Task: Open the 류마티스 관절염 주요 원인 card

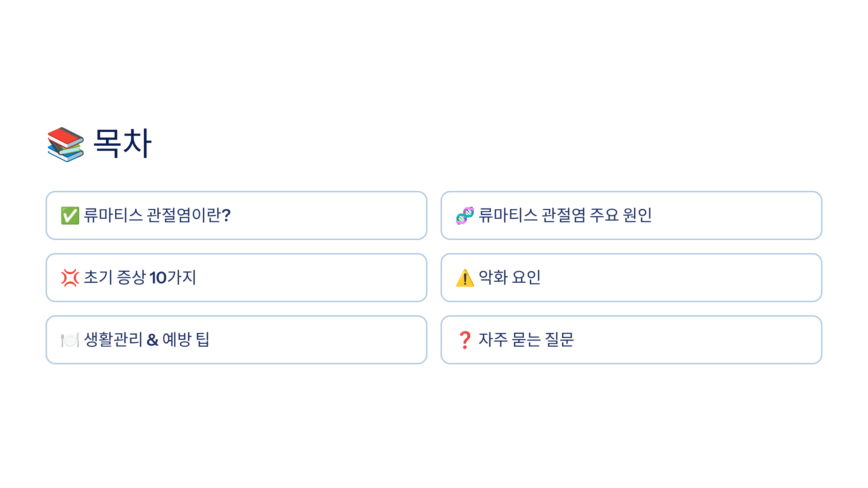Action: click(x=631, y=215)
